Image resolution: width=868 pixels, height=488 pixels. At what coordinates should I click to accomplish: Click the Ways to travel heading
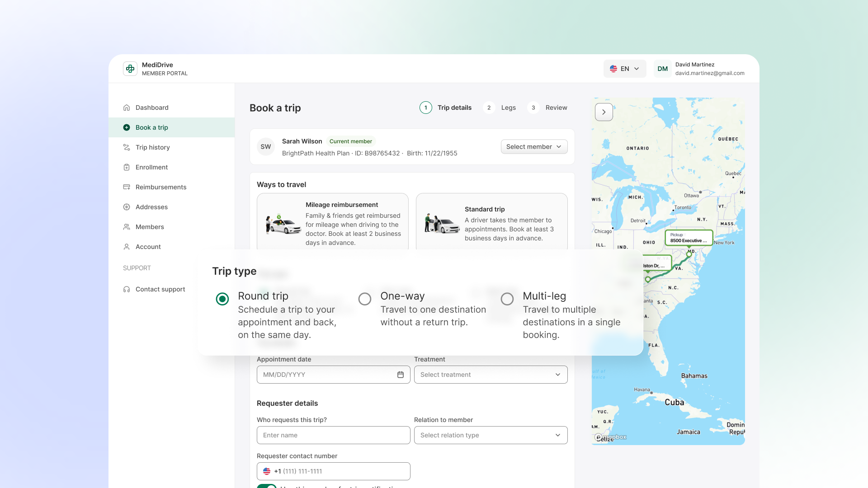282,184
